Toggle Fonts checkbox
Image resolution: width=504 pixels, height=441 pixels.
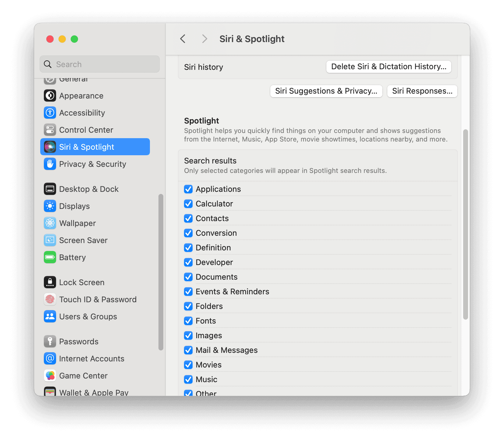point(188,321)
